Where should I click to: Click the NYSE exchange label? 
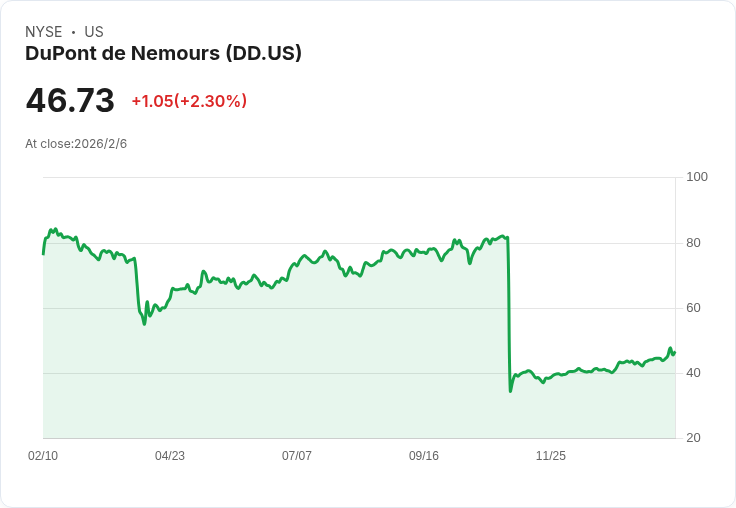44,32
